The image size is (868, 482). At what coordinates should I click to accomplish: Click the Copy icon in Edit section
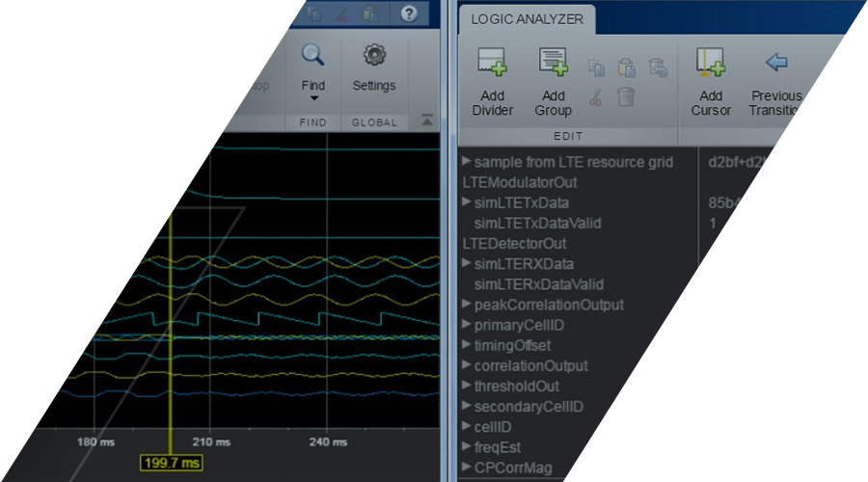click(596, 67)
